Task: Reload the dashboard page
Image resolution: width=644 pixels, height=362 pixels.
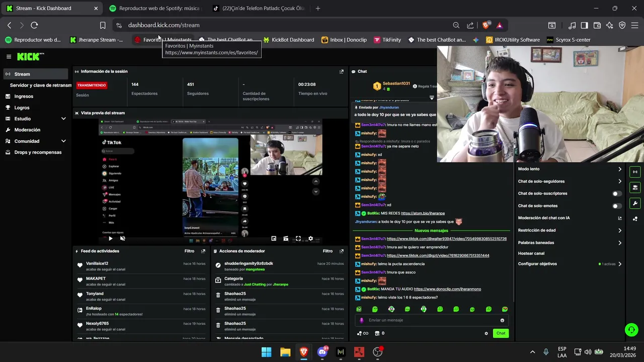Action: (34, 25)
